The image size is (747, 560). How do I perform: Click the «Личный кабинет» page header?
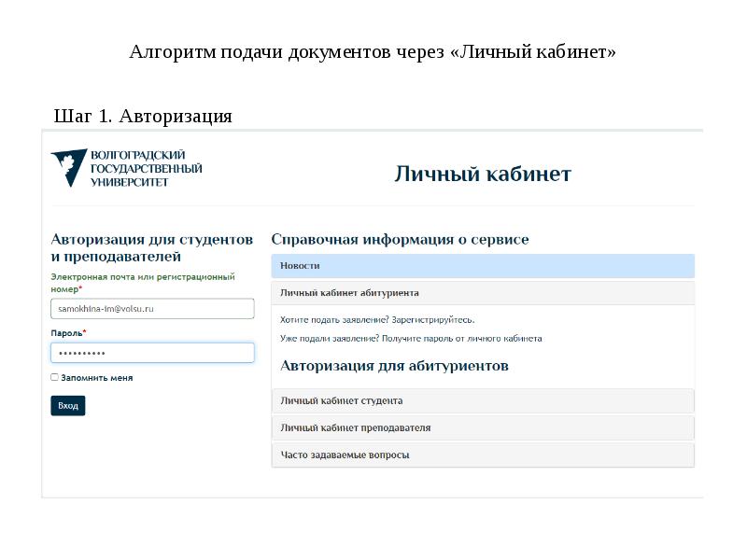[482, 175]
